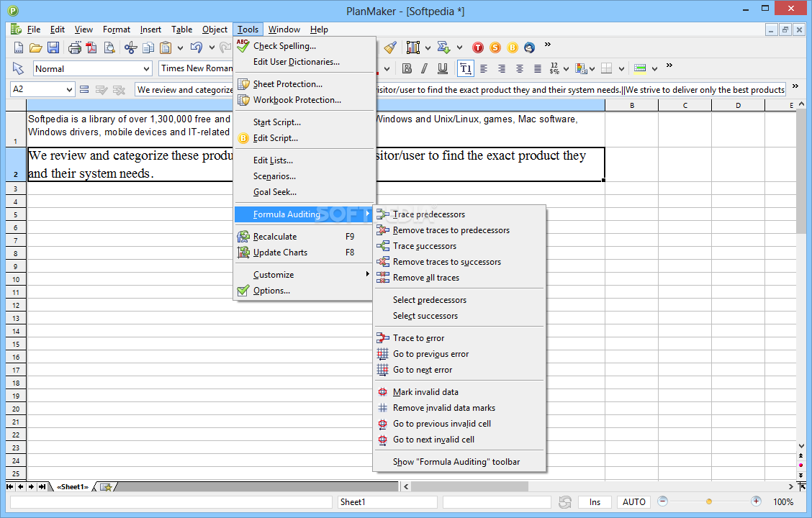Viewport: 812px width, 518px height.
Task: Click the yellow B BasicMaker toolbar icon
Action: click(512, 48)
